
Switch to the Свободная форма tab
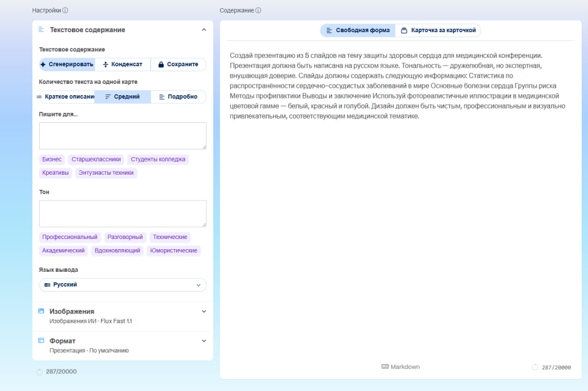(x=358, y=30)
